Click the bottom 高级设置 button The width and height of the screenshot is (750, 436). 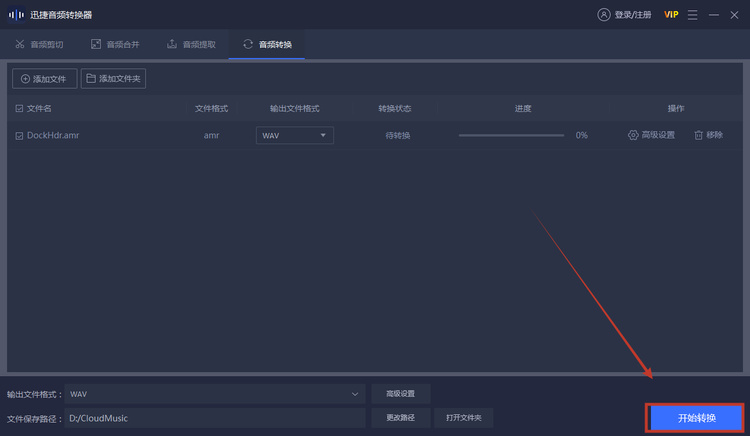401,394
